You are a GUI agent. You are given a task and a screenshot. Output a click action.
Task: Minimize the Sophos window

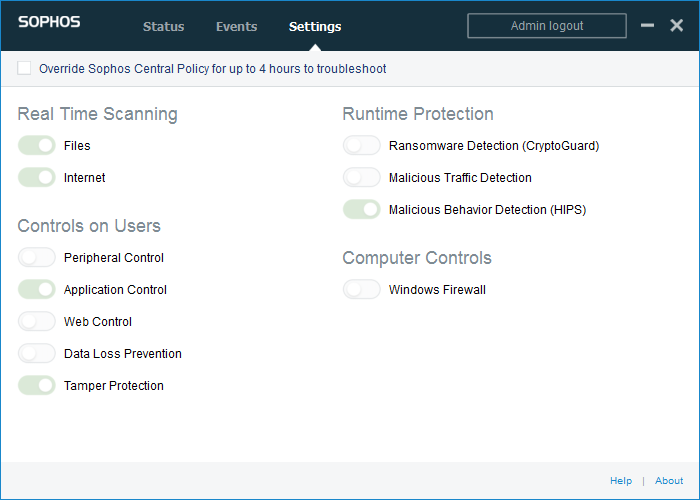pos(647,25)
